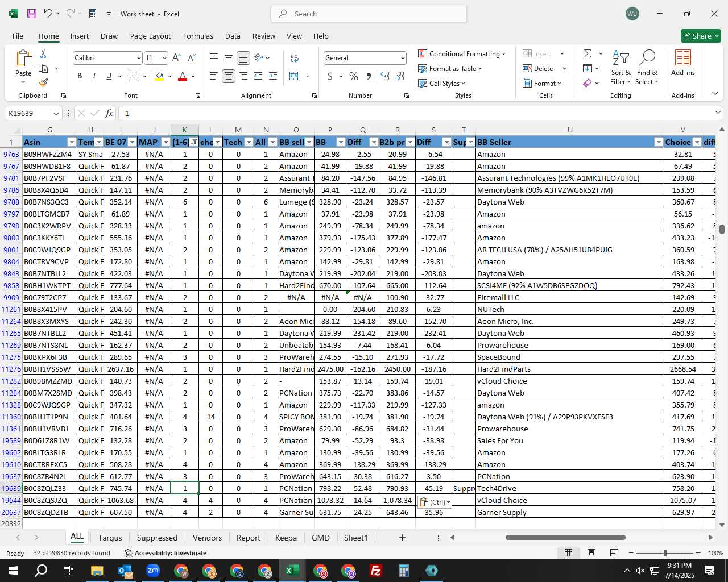Viewport: 728px width, 582px height.
Task: Click the Wrap Text icon
Action: (x=295, y=57)
